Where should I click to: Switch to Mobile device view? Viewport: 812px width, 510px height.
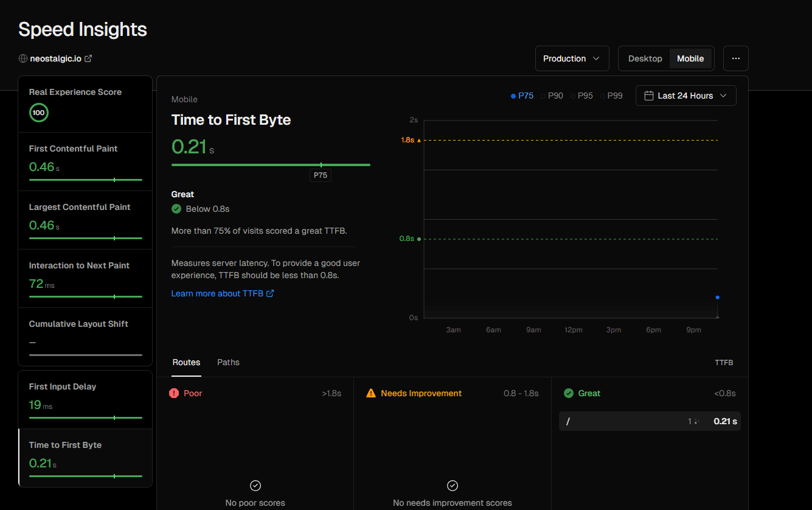[x=690, y=58]
